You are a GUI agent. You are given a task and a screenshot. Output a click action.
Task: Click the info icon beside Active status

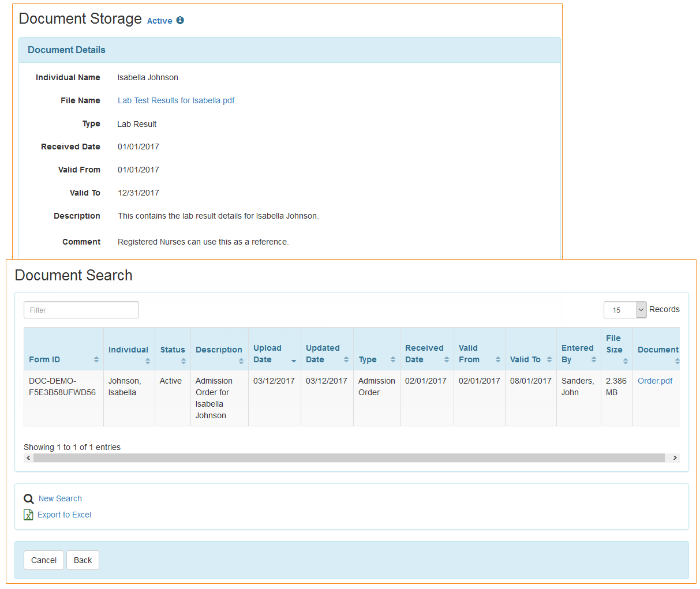coord(180,20)
